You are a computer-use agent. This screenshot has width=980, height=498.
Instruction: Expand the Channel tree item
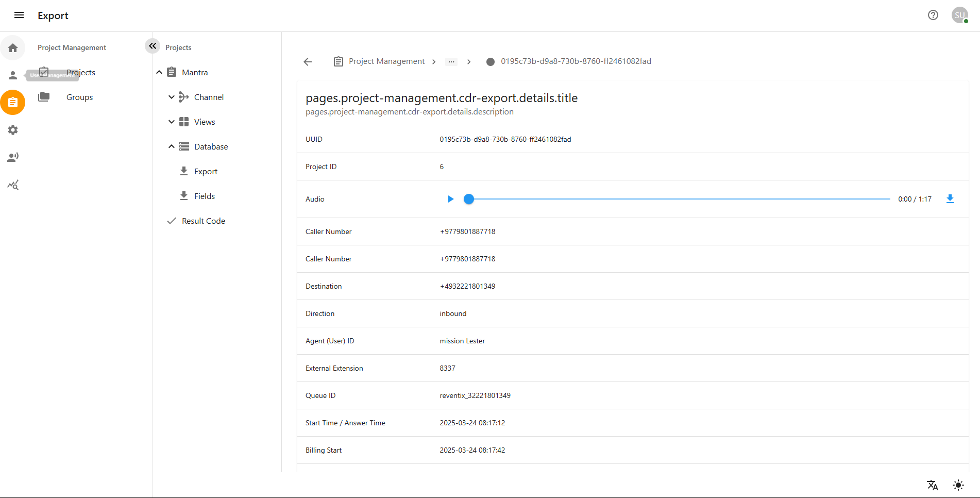[x=172, y=97]
